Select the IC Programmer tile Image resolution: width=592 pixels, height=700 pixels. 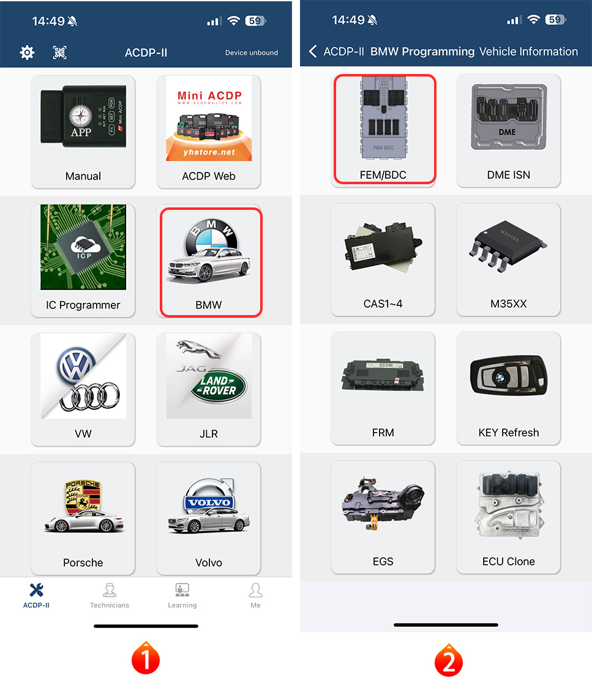(83, 261)
